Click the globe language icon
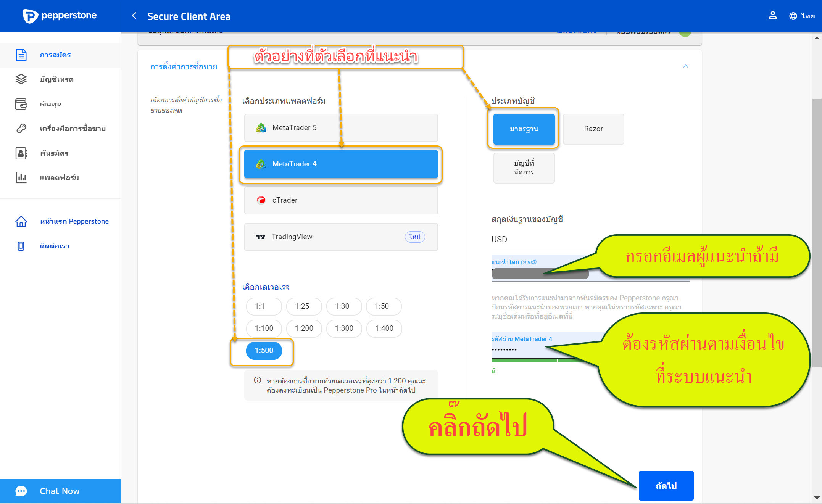The image size is (822, 504). coord(793,16)
